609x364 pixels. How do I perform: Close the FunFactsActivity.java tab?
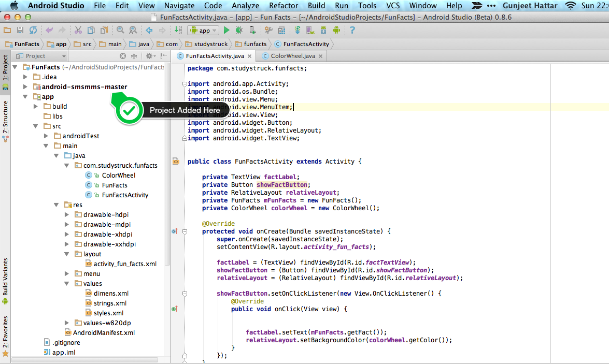point(249,56)
